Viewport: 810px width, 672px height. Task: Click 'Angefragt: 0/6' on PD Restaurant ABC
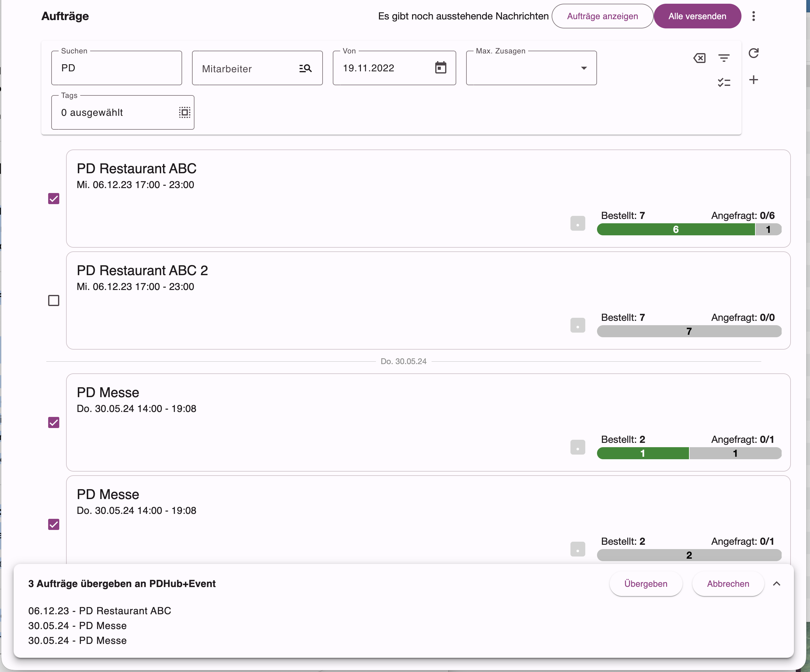coord(743,215)
